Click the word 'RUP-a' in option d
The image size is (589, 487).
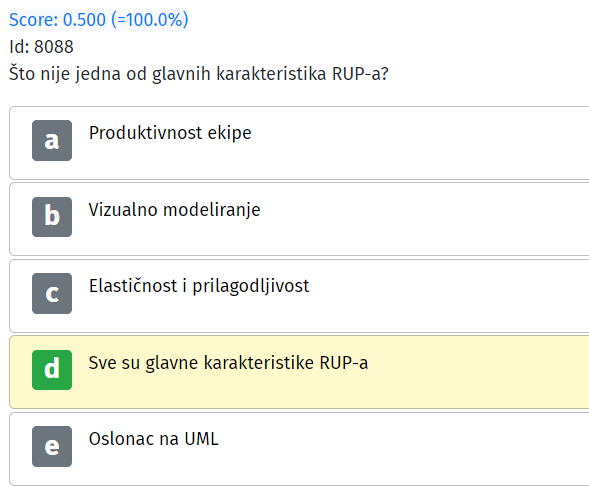344,363
